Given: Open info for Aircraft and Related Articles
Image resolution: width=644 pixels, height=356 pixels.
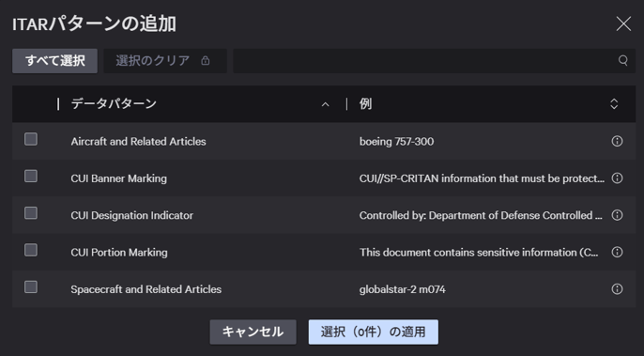Looking at the screenshot, I should [617, 141].
